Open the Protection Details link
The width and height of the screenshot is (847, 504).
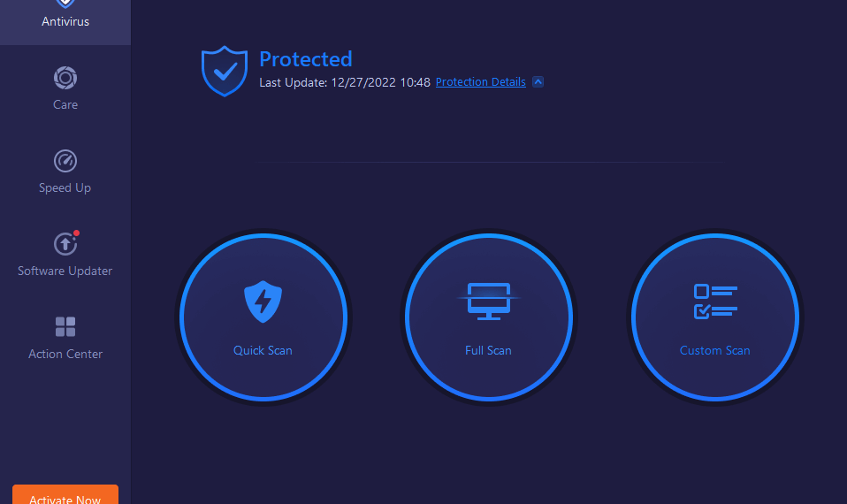click(481, 82)
